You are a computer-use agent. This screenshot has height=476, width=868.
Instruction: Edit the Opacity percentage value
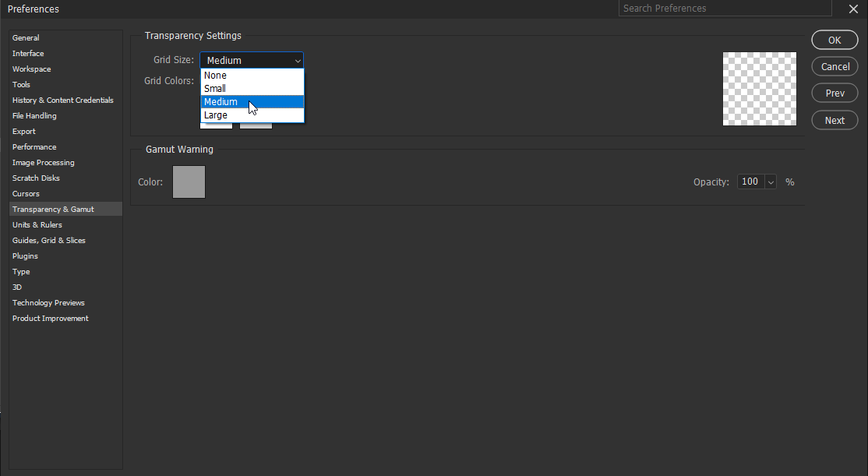750,181
